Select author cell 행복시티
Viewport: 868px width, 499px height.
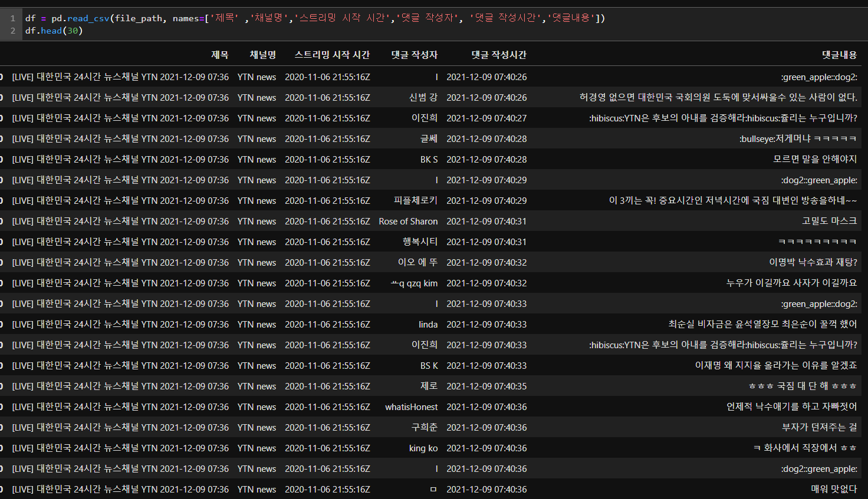(x=420, y=242)
